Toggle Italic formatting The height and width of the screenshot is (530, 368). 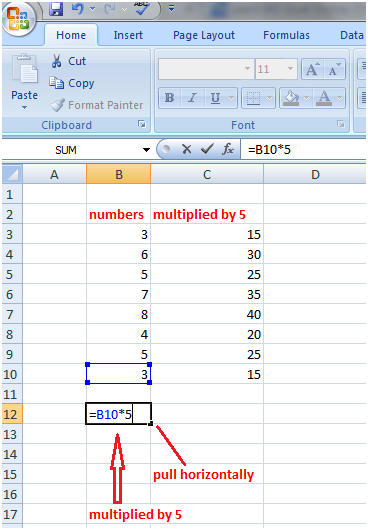pyautogui.click(x=192, y=98)
